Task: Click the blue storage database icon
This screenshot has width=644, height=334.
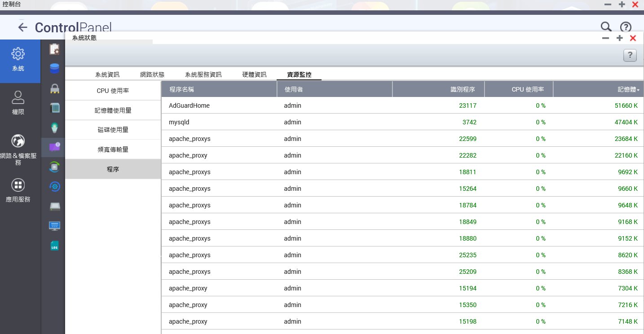Action: click(54, 68)
